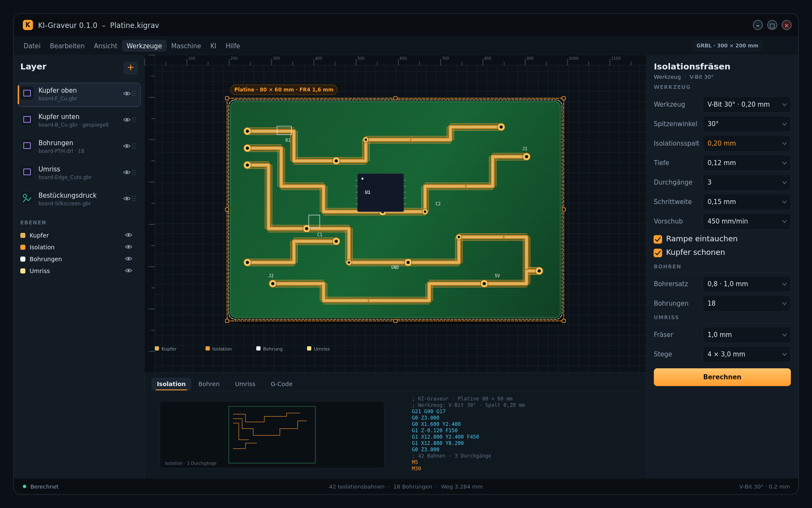Open the Werkzeug V-Bit dropdown
812x508 pixels.
pos(746,105)
